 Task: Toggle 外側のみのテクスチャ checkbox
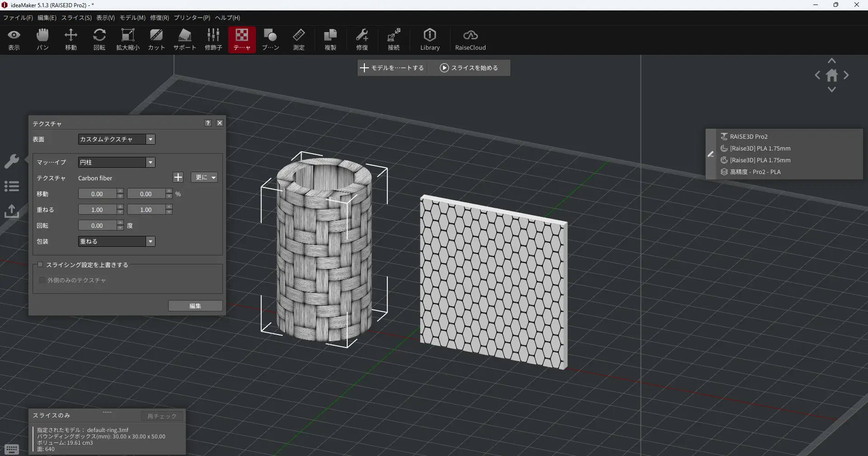[42, 280]
